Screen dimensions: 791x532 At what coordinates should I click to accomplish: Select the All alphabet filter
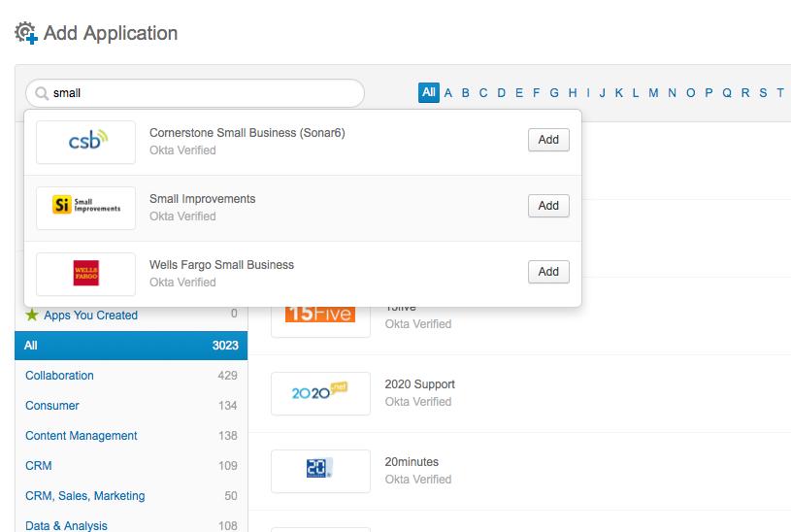coord(428,93)
